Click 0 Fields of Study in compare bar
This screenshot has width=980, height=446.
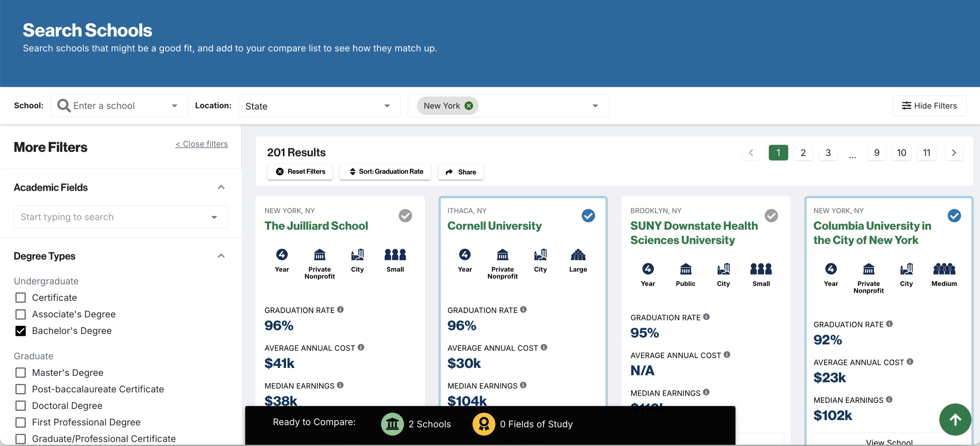pos(536,424)
